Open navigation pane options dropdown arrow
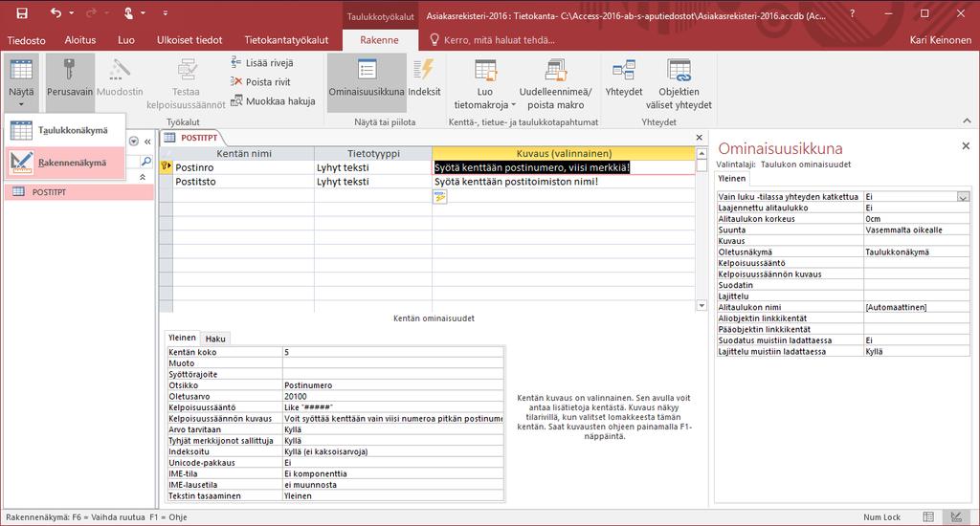Image resolution: width=980 pixels, height=526 pixels. 134,142
